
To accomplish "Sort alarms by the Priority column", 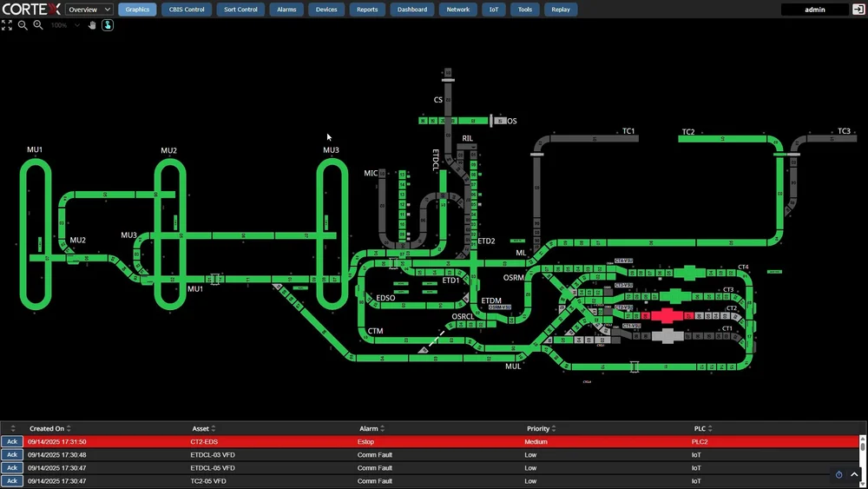I will pyautogui.click(x=542, y=429).
